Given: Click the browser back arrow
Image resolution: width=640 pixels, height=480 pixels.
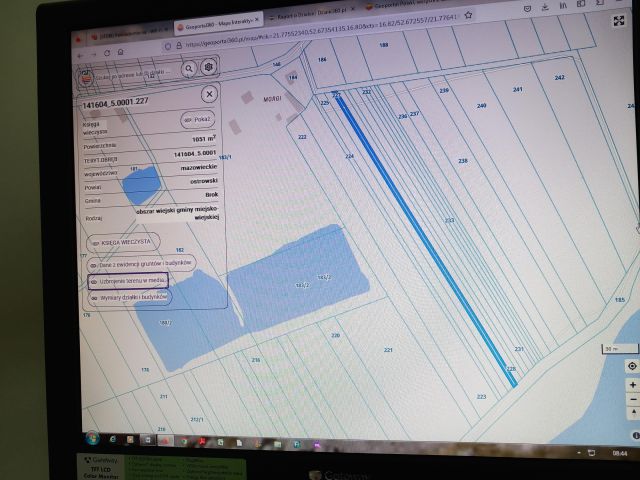Looking at the screenshot, I should [x=81, y=55].
